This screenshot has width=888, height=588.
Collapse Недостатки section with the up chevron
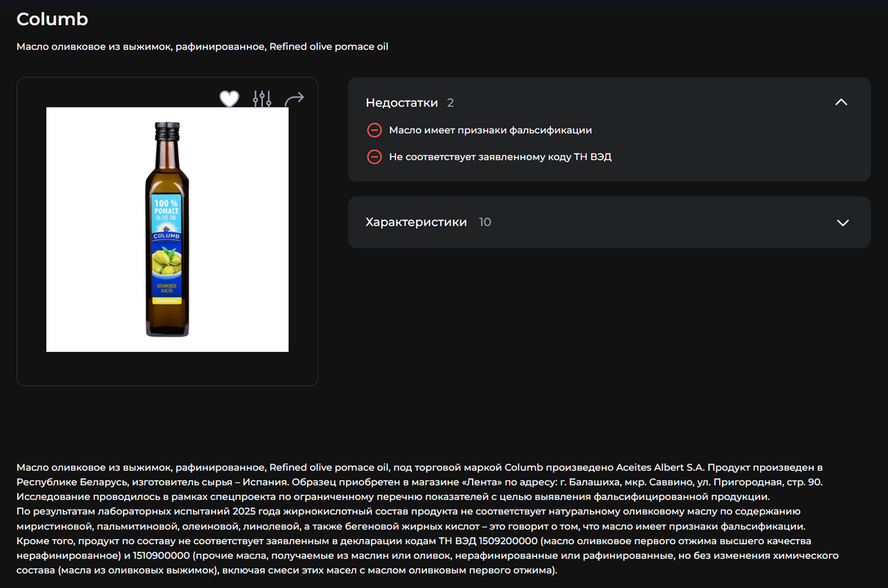[842, 103]
